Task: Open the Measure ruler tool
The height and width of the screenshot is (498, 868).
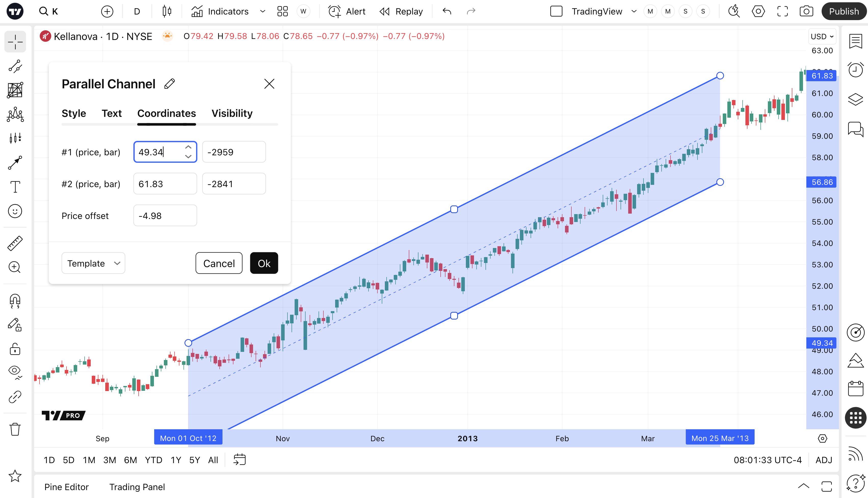Action: (x=15, y=243)
